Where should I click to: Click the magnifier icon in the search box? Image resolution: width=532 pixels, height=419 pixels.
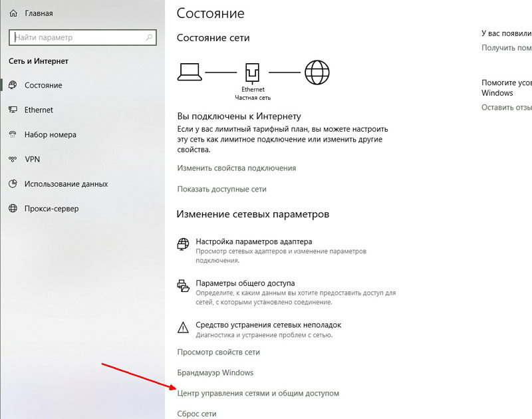149,37
